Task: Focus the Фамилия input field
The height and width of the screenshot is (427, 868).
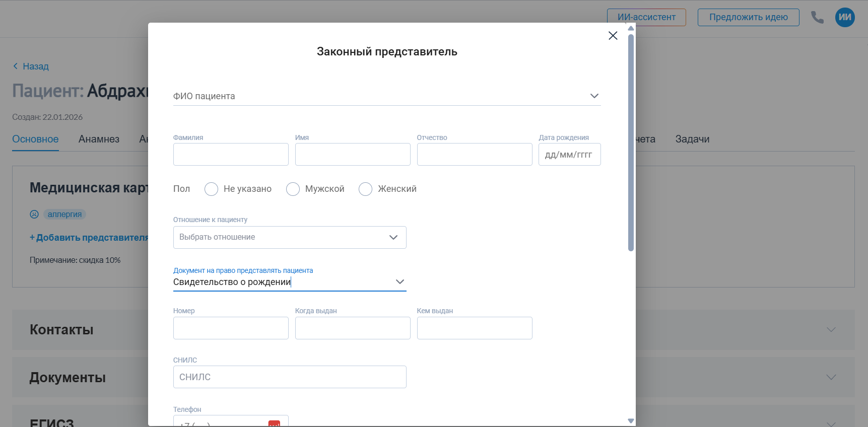Action: click(x=231, y=154)
